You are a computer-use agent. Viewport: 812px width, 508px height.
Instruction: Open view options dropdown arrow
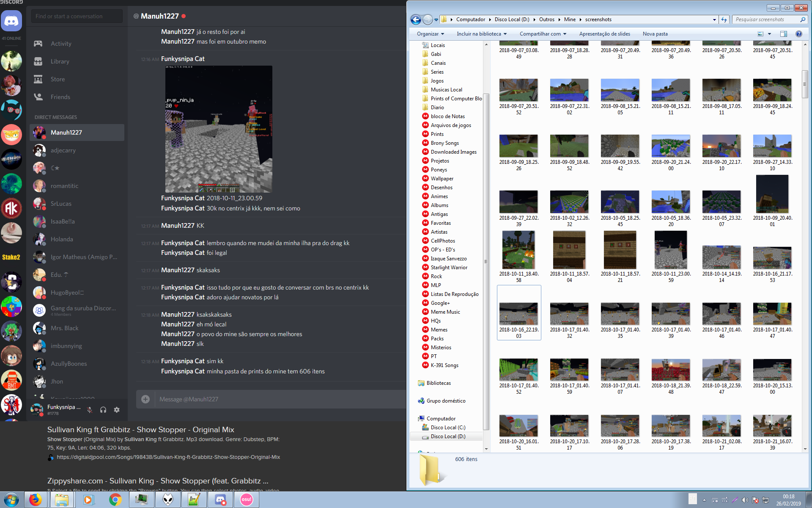click(x=769, y=34)
